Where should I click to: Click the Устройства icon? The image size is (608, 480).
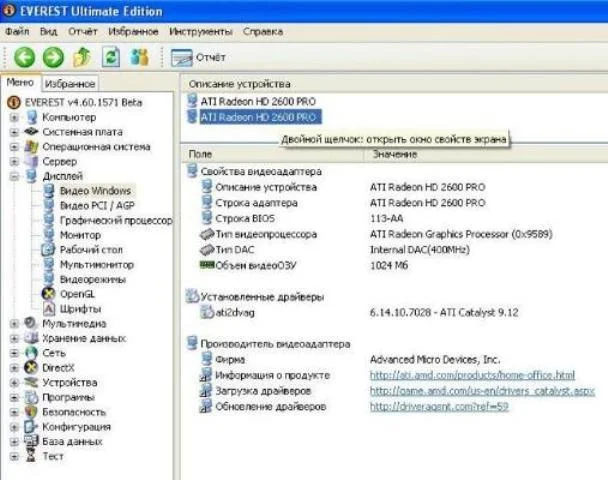(31, 382)
